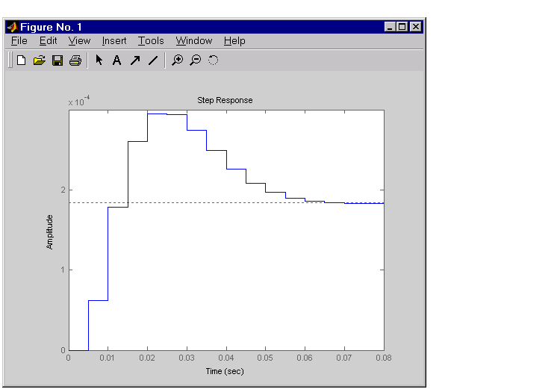Click the blue step response curve peak
Viewport: 560px width, 392px height.
[x=157, y=114]
